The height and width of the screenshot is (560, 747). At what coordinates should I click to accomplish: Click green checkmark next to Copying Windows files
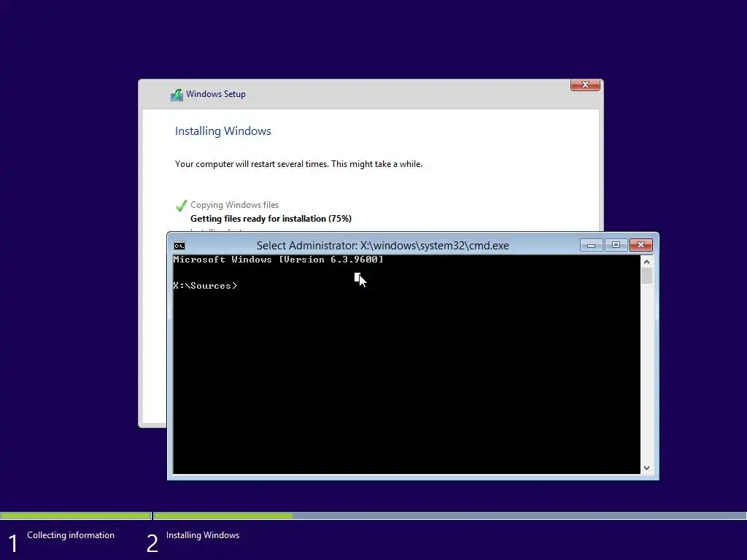point(181,206)
